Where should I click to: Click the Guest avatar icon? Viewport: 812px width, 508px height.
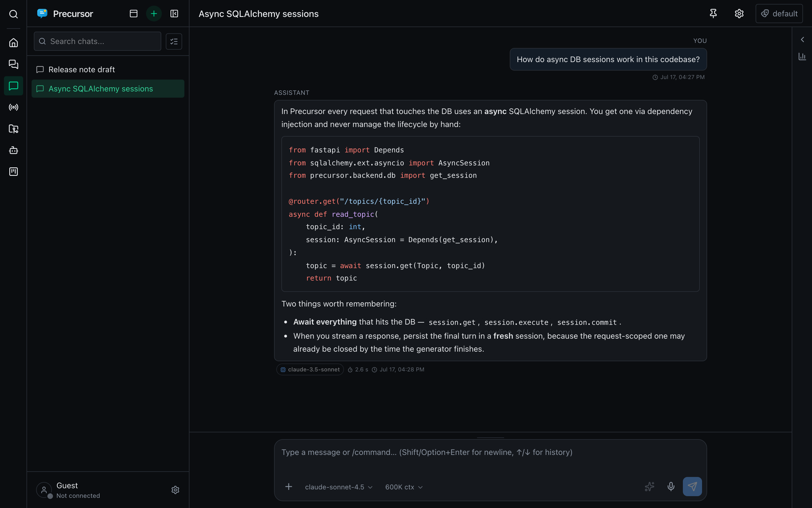pos(44,490)
